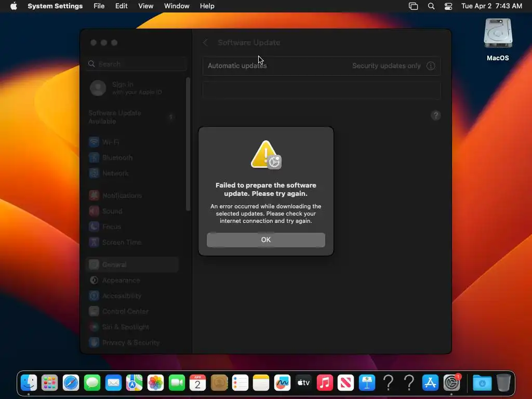532x399 pixels.
Task: Open Messages app in the Dock
Action: point(92,383)
